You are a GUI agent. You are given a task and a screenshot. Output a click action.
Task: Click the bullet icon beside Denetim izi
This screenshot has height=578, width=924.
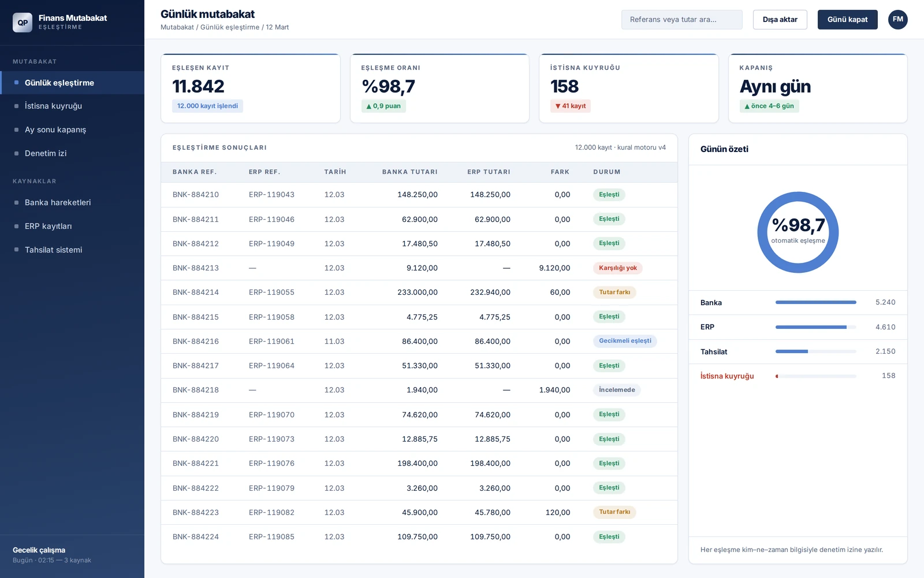pyautogui.click(x=16, y=153)
